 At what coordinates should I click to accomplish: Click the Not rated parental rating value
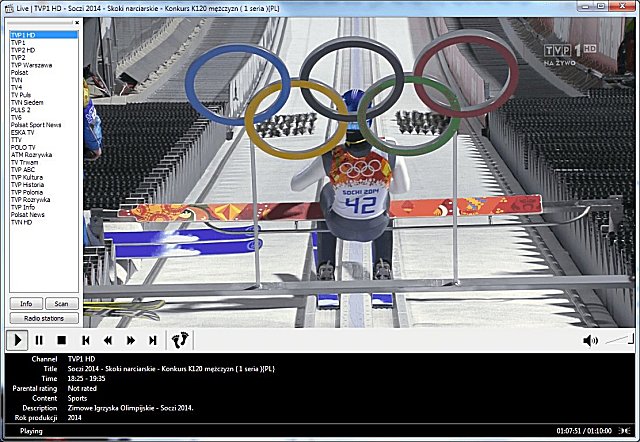click(x=82, y=389)
